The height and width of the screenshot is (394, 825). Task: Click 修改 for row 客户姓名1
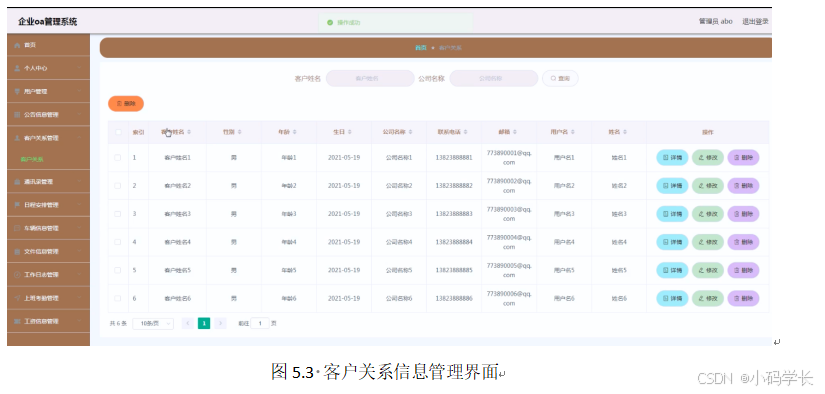pyautogui.click(x=708, y=157)
